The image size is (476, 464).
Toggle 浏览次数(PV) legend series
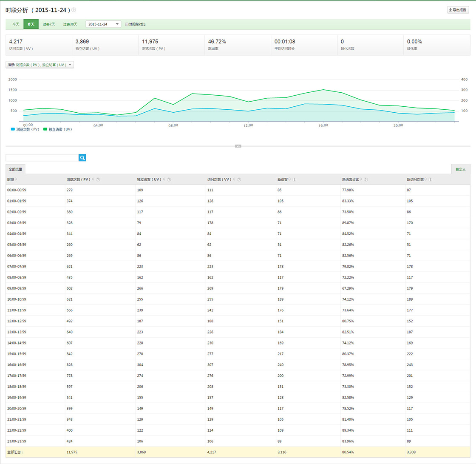pyautogui.click(x=25, y=129)
